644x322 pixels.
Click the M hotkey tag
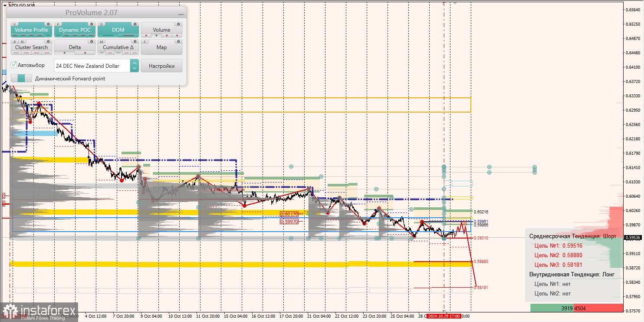click(102, 42)
